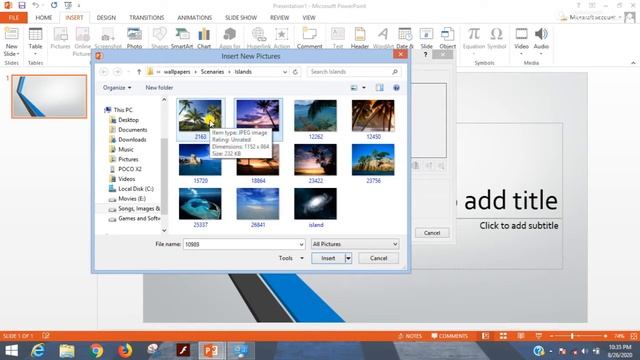Click the File name input field

pos(241,244)
